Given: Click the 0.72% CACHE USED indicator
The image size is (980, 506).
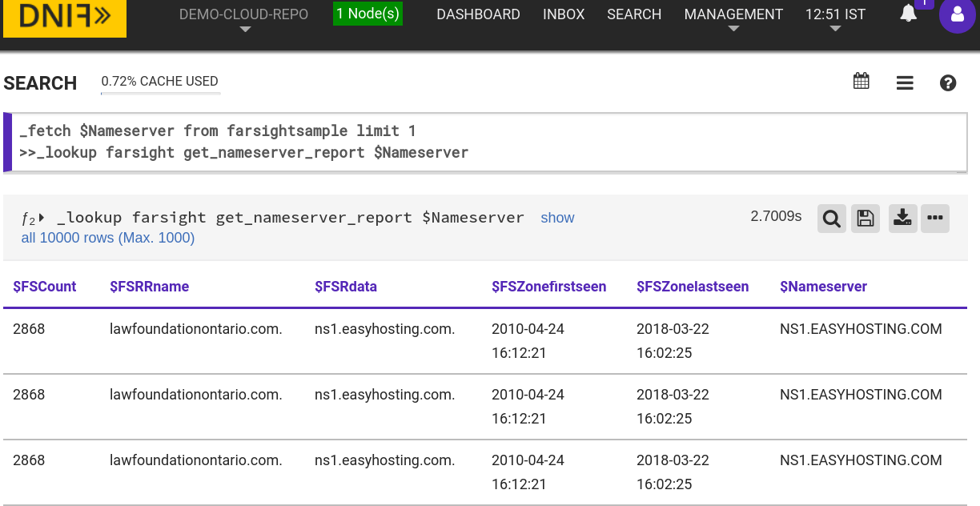Looking at the screenshot, I should (x=159, y=81).
